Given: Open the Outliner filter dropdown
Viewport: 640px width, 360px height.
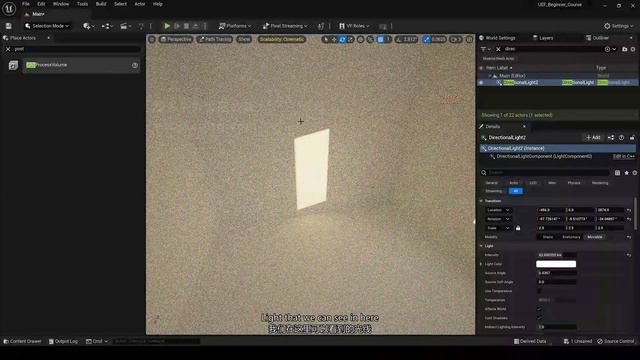Looking at the screenshot, I should [x=486, y=49].
